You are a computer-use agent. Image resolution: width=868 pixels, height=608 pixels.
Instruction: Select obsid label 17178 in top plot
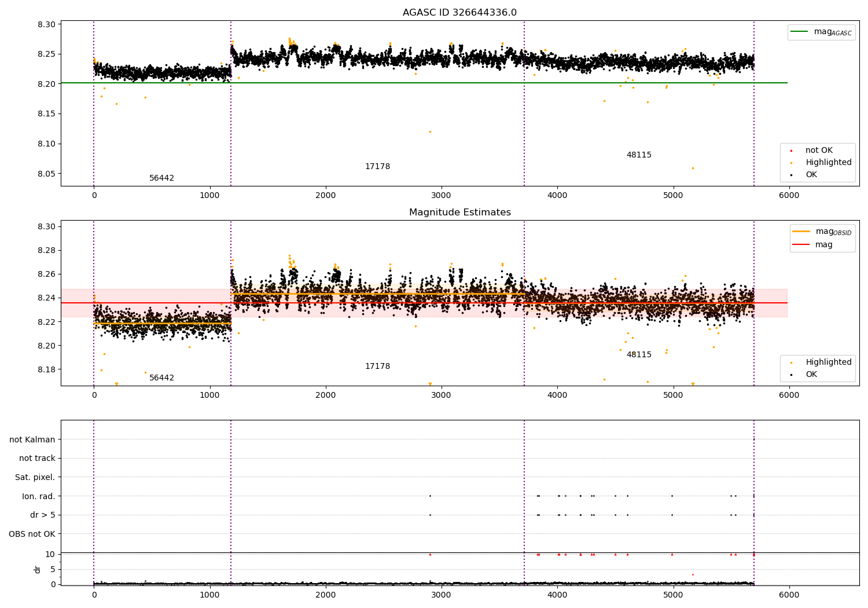coord(377,167)
